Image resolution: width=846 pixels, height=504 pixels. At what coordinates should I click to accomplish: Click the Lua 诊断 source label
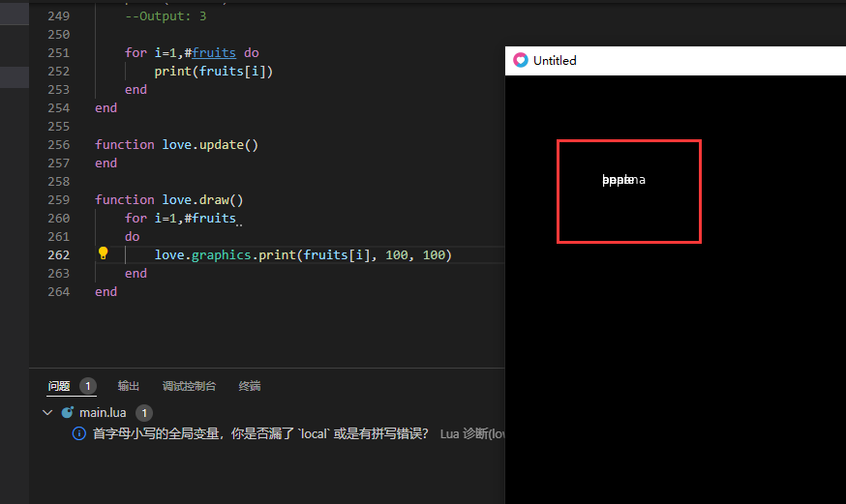tap(472, 434)
